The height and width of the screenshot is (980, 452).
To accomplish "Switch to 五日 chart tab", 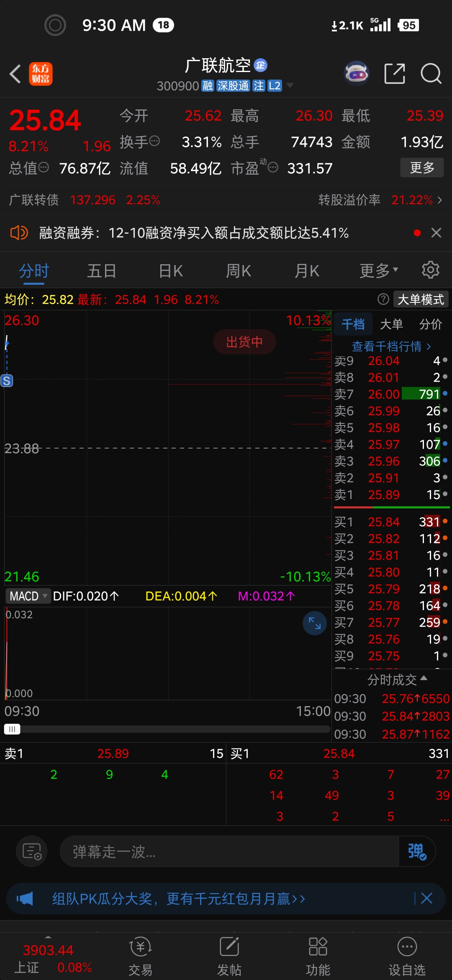I will pos(102,271).
